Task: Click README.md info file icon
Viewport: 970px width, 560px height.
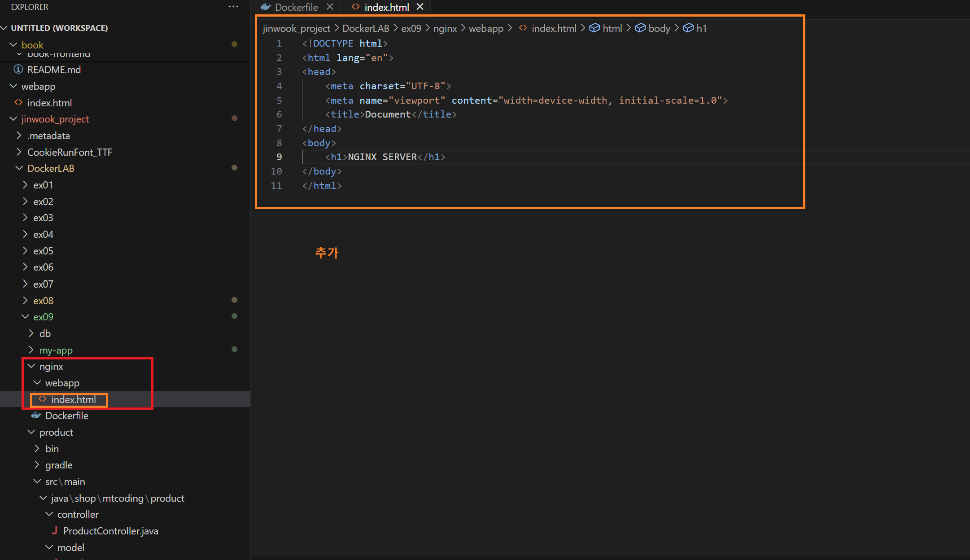Action: click(18, 69)
